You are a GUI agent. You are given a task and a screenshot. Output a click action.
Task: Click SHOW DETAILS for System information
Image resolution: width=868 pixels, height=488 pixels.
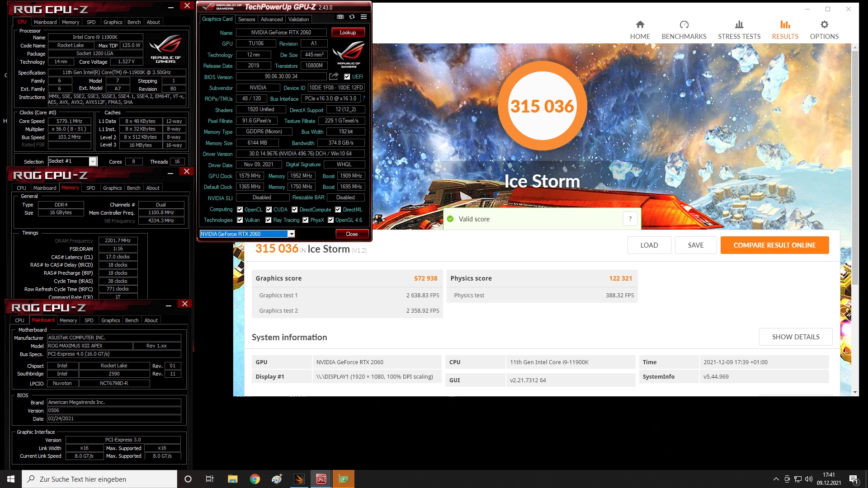(796, 337)
